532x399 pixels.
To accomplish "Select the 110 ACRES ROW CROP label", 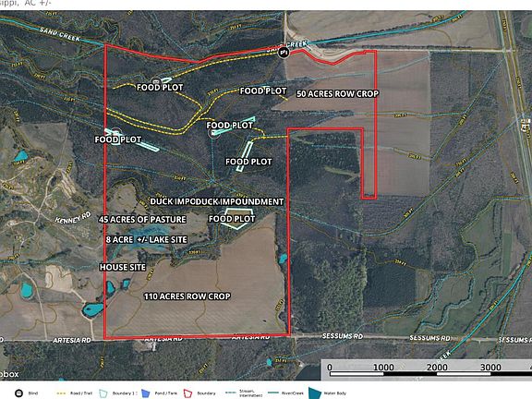I will pyautogui.click(x=187, y=296).
